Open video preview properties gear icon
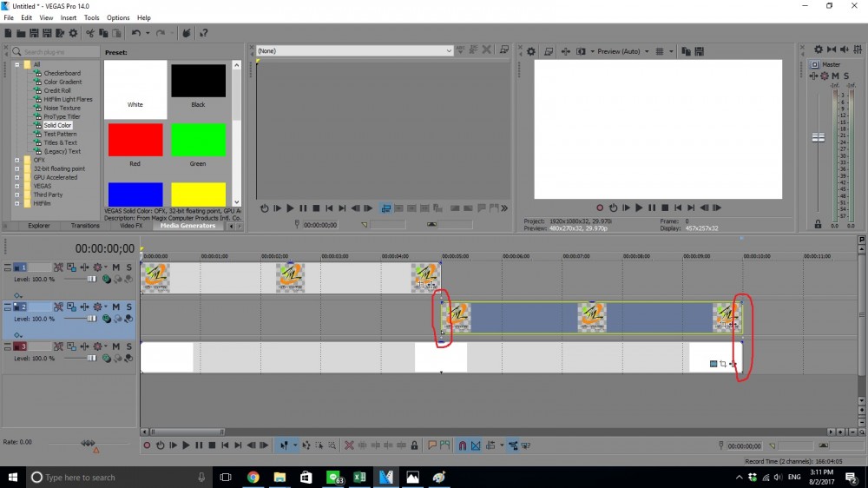 pyautogui.click(x=531, y=51)
